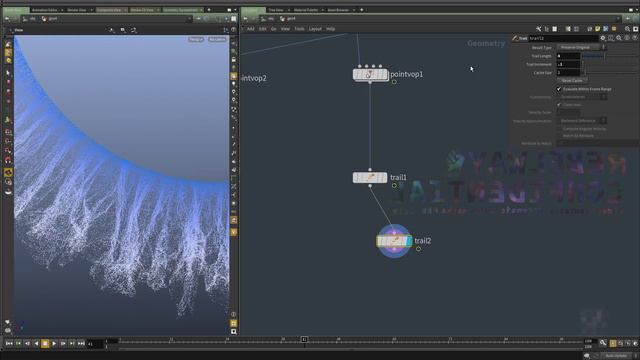Open the View menu in network editor
The height and width of the screenshot is (360, 640).
285,29
